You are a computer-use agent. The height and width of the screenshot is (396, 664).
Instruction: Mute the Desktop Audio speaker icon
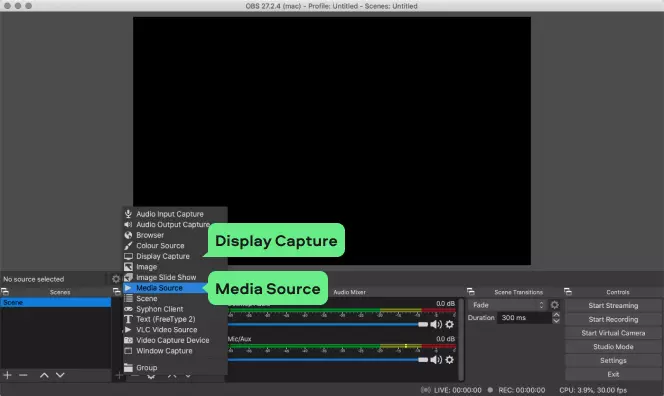(436, 324)
